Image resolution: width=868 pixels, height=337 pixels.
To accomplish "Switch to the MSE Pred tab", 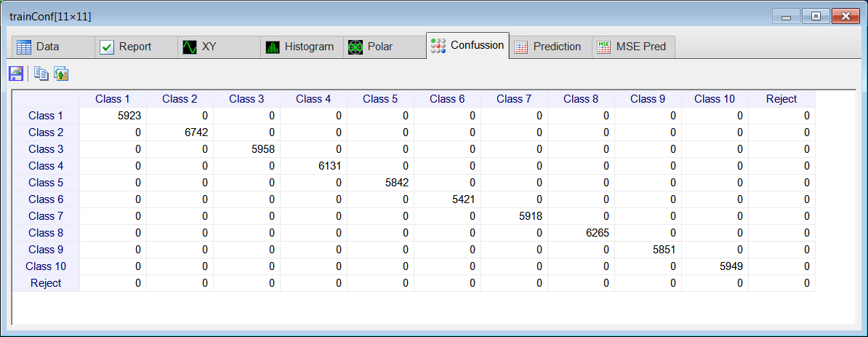I will coord(633,47).
